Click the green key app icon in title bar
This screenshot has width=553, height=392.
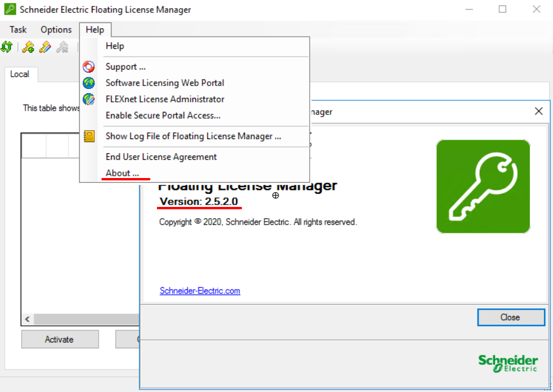[x=10, y=9]
